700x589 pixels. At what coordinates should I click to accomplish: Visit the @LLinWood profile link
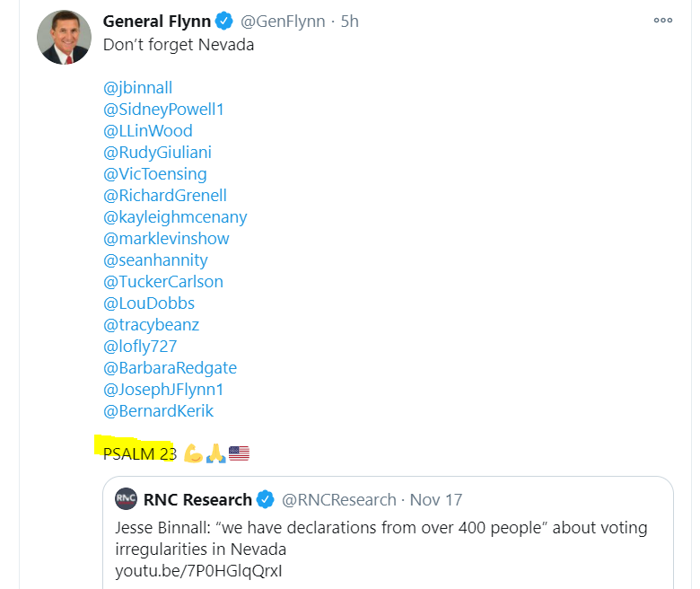pos(148,130)
